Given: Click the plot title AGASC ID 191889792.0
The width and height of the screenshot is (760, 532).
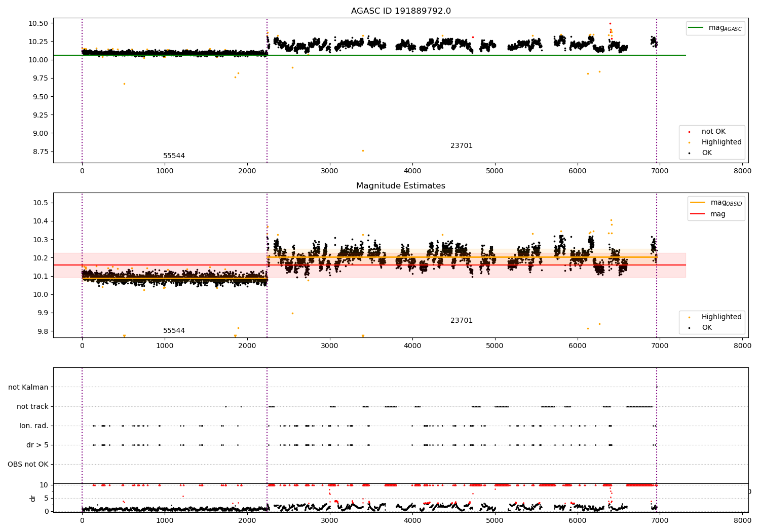Looking at the screenshot, I should click(x=401, y=11).
